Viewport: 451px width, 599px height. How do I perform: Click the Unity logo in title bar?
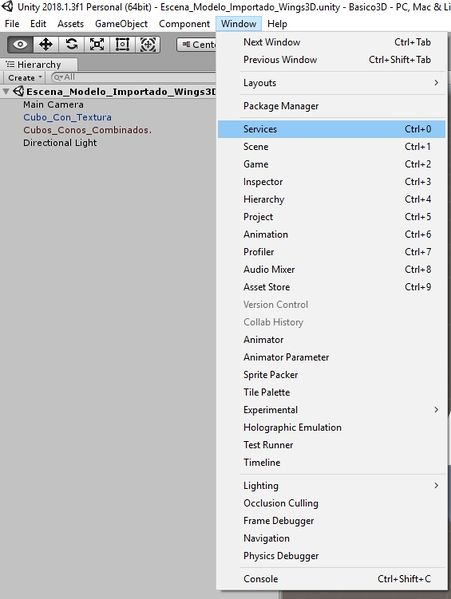7,6
